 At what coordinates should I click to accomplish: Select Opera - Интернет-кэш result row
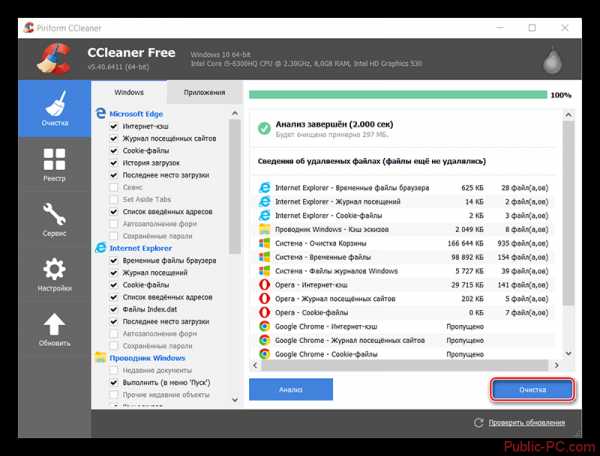(404, 285)
